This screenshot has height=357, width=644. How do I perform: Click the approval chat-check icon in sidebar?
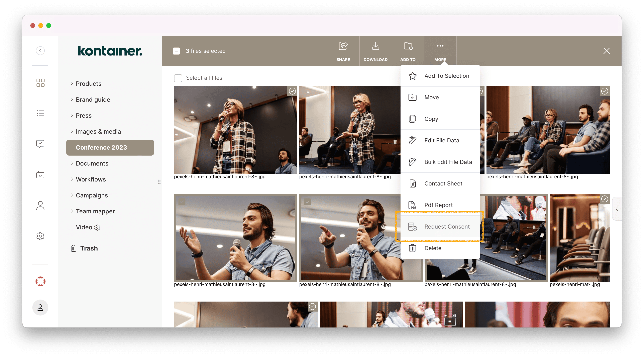(x=40, y=143)
